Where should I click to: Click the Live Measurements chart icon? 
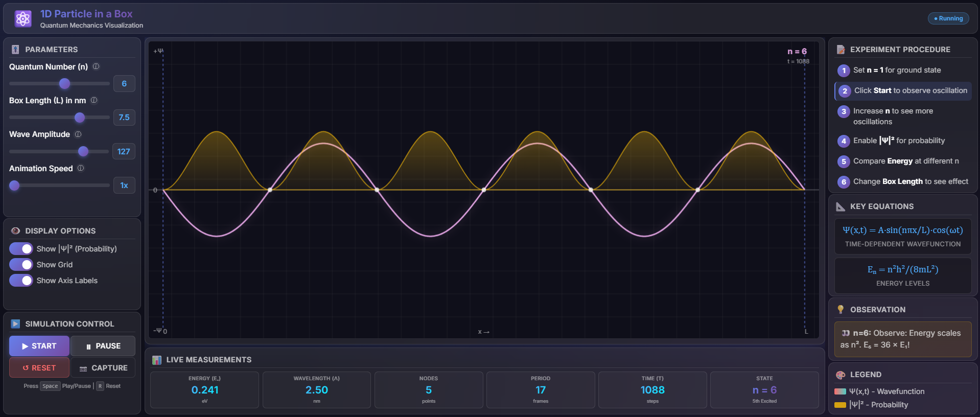(157, 360)
